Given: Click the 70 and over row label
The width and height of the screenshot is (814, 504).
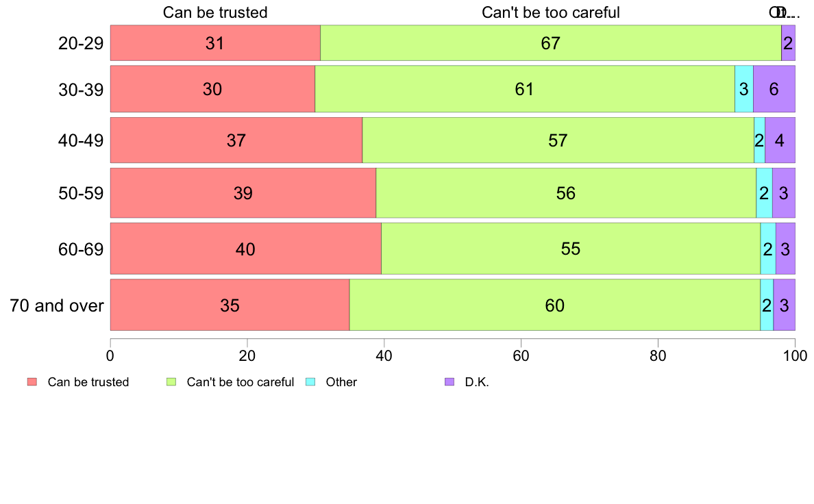Looking at the screenshot, I should pos(57,305).
